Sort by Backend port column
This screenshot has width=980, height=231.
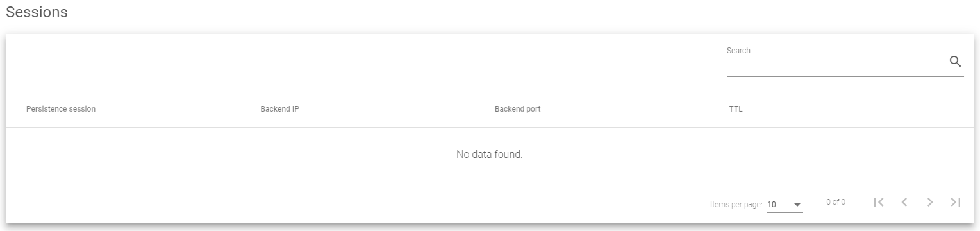pyautogui.click(x=518, y=109)
